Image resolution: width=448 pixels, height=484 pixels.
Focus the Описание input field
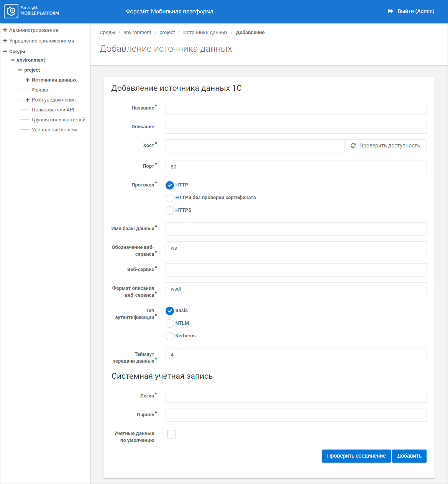[296, 127]
